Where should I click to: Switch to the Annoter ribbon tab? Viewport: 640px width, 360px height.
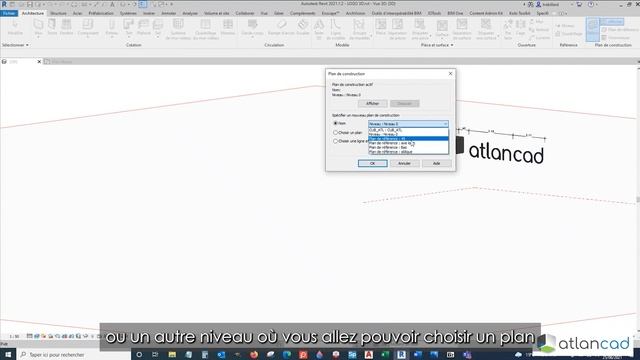coord(169,13)
